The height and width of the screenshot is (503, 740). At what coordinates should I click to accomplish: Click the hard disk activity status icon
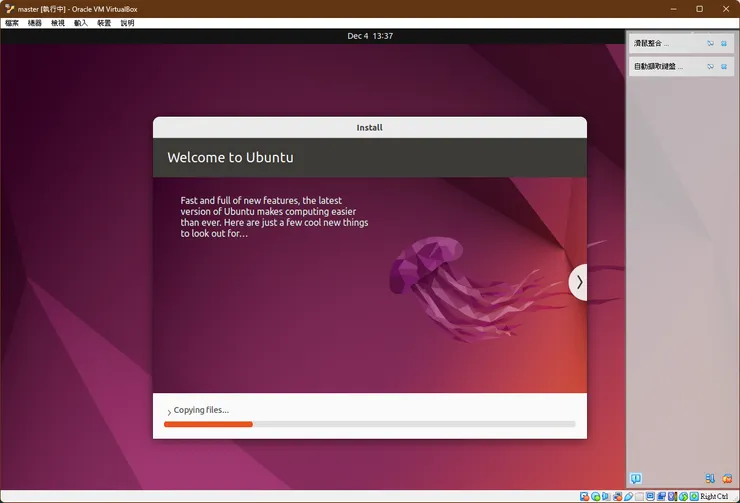584,496
